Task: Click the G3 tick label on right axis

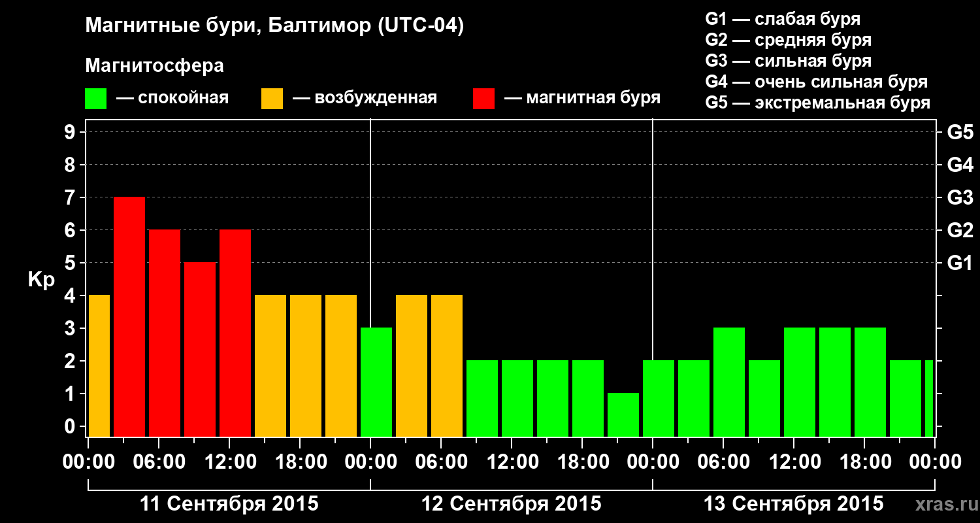Action: [960, 197]
